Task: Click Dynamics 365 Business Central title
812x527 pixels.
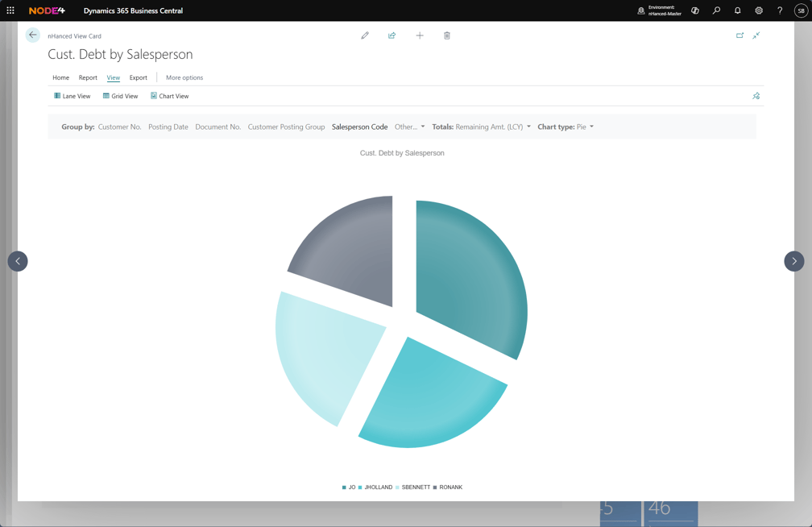Action: coord(133,10)
